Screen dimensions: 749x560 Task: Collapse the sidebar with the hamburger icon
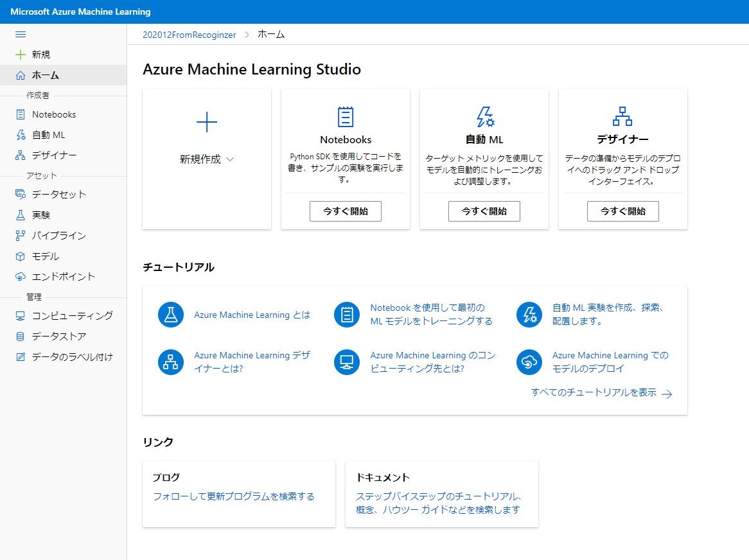[20, 34]
